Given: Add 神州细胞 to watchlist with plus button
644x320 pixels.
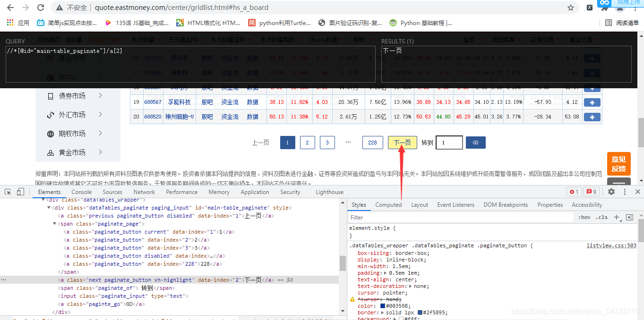Looking at the screenshot, I should point(592,117).
